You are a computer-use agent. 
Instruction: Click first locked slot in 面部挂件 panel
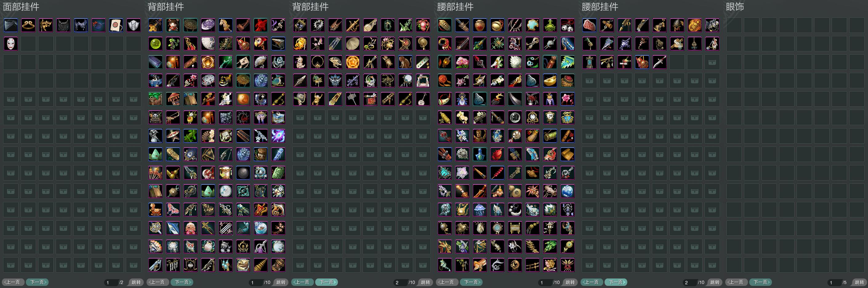tap(10, 99)
